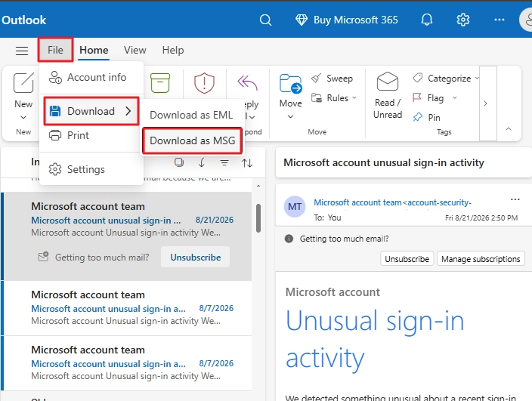The image size is (532, 401).
Task: Open Settings from the File menu
Action: pyautogui.click(x=91, y=169)
